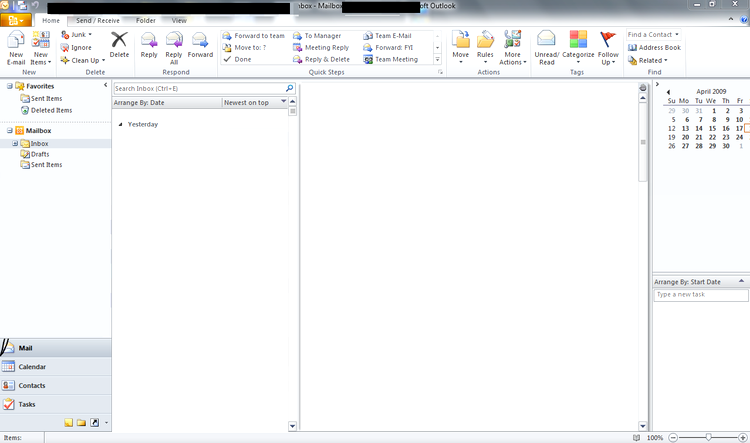The image size is (750, 443).
Task: Select Deleted Items in Favorites
Action: [x=46, y=110]
